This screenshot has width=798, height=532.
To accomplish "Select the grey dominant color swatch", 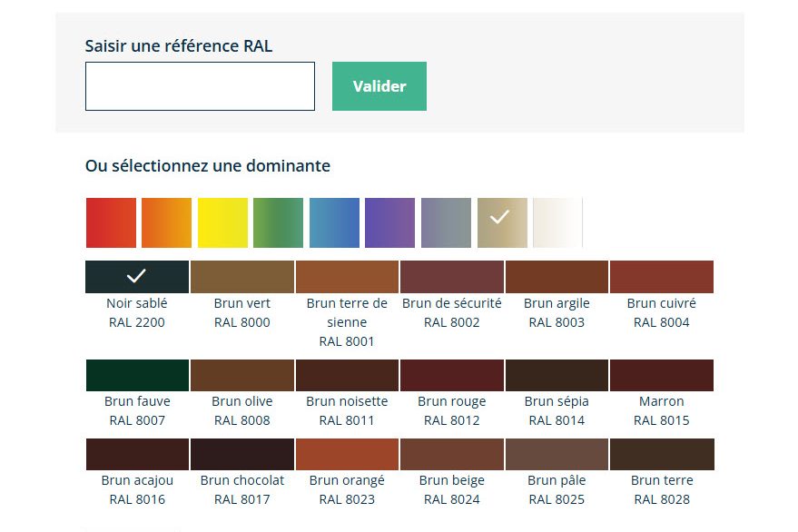I will [x=446, y=222].
